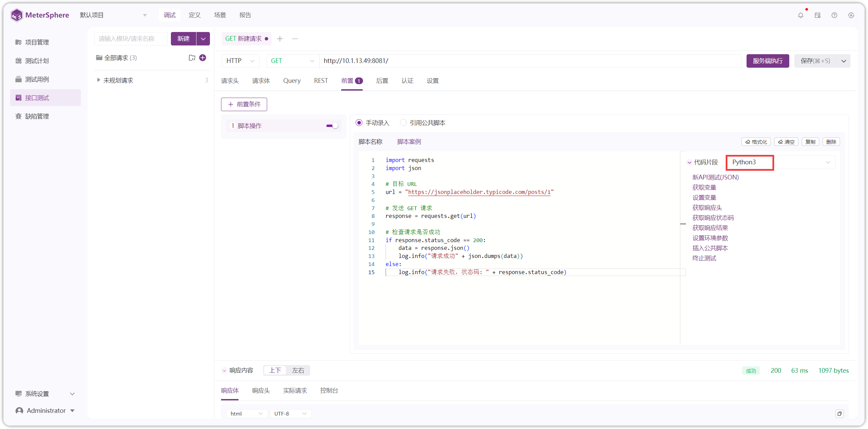Switch to the 后置 tab
Image resolution: width=868 pixels, height=429 pixels.
[x=382, y=80]
